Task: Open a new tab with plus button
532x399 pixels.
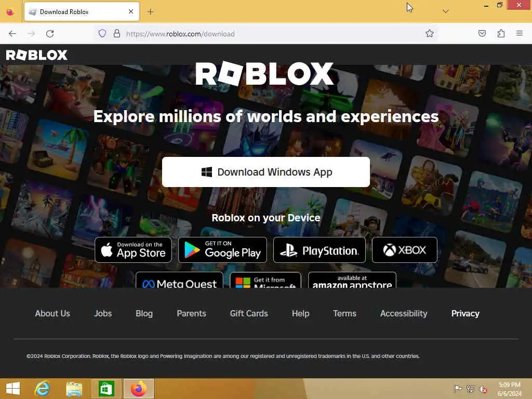Action: (151, 12)
